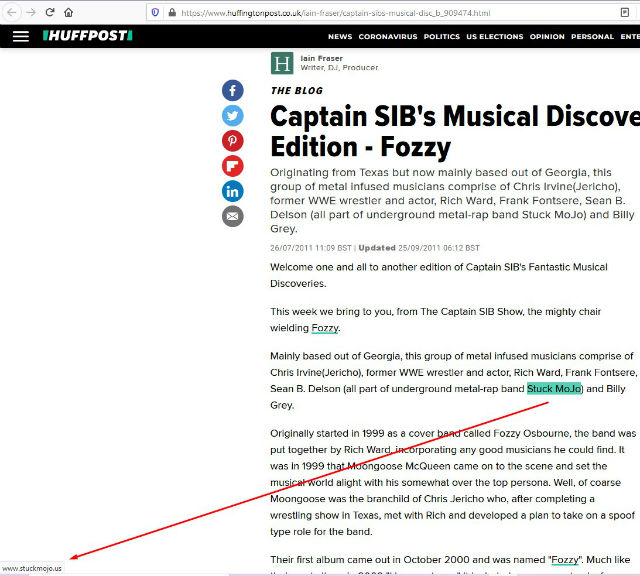Click the article headline text
640x576 pixels.
click(455, 131)
